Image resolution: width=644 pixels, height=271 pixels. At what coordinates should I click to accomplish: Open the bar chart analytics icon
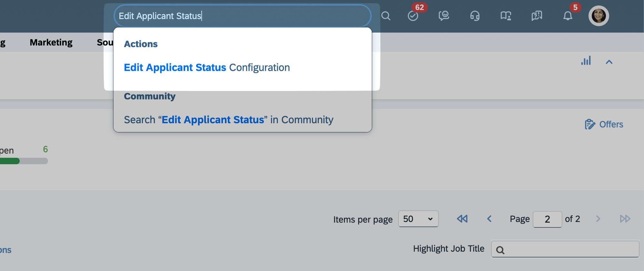coord(586,61)
